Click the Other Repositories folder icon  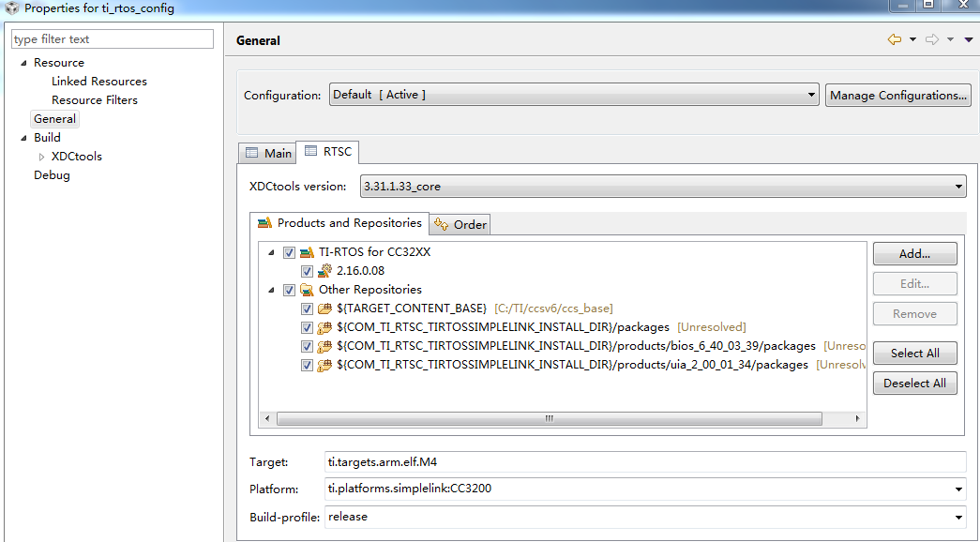pyautogui.click(x=307, y=290)
